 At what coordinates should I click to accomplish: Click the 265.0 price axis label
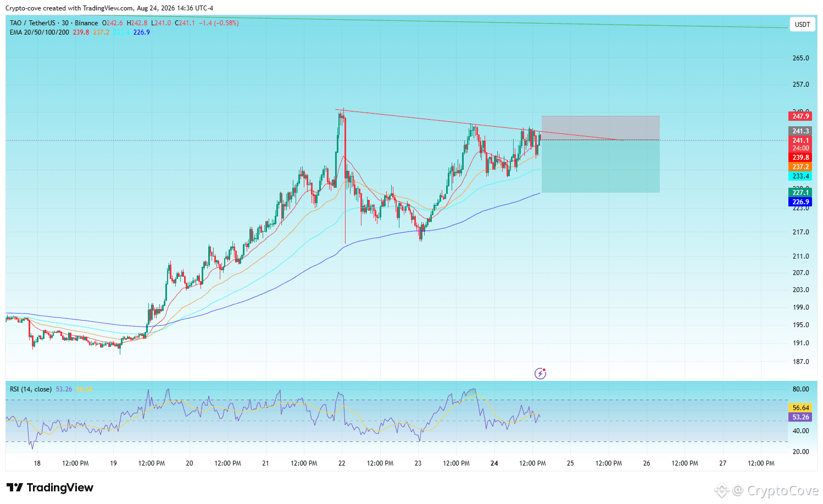(800, 58)
